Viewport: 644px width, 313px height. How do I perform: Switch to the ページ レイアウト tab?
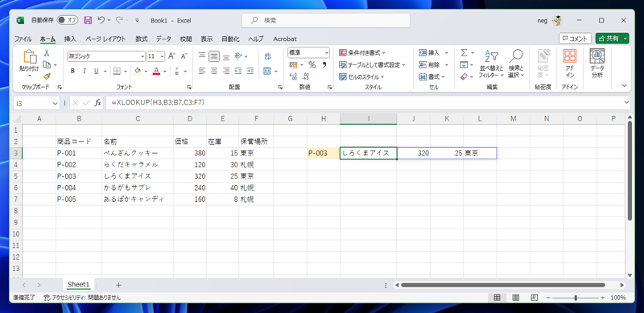pyautogui.click(x=105, y=39)
